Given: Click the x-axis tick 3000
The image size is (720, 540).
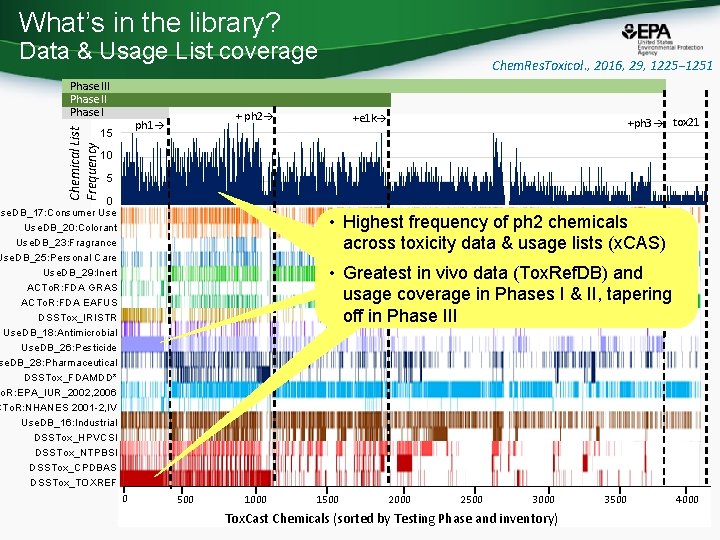Looking at the screenshot, I should (543, 500).
